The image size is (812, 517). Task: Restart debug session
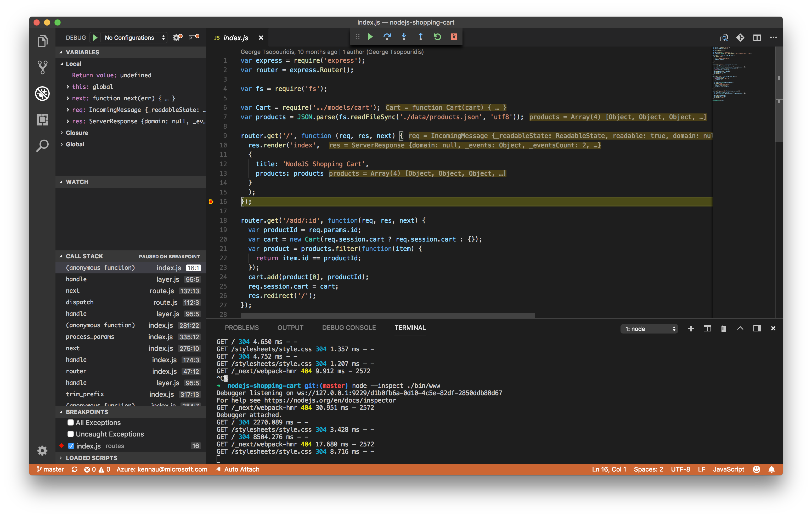437,37
